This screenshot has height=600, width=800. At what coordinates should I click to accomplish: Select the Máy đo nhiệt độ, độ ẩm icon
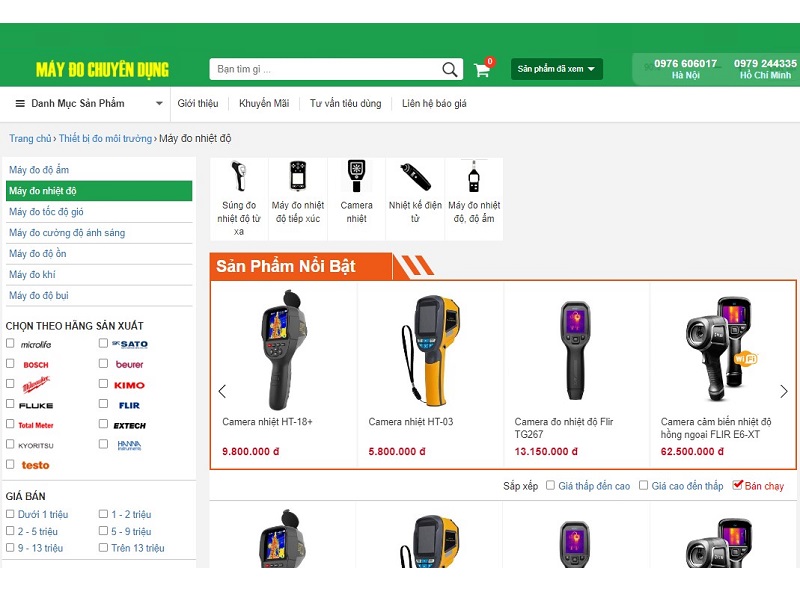[x=474, y=177]
